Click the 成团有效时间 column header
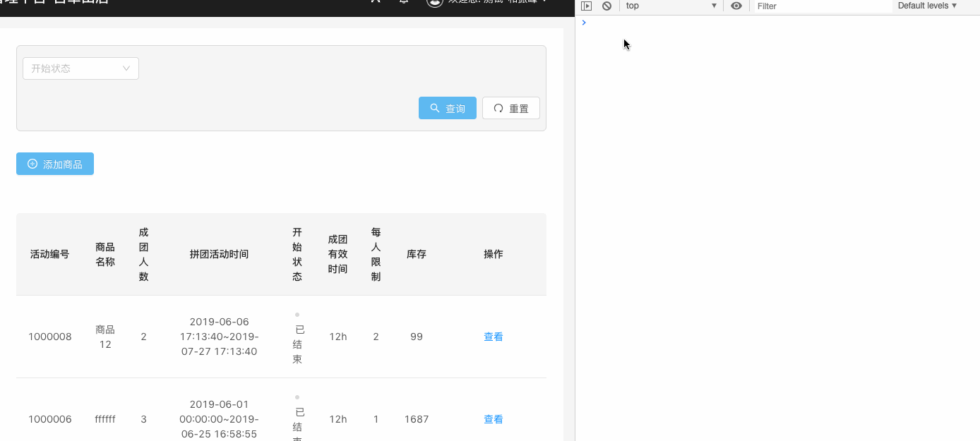This screenshot has height=441, width=980. pos(337,254)
